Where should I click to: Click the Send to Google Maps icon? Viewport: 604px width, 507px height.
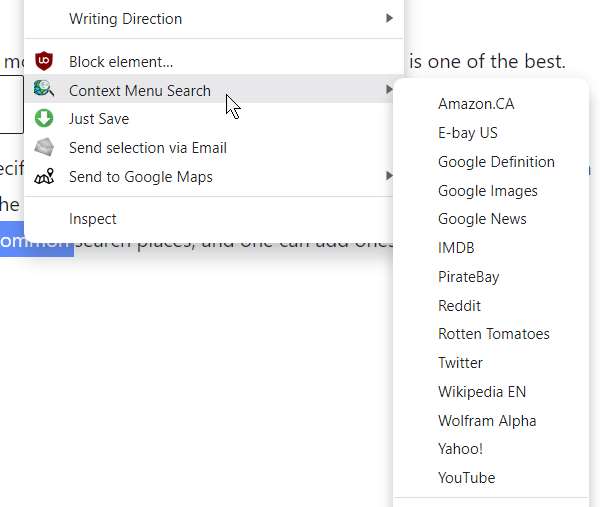43,177
